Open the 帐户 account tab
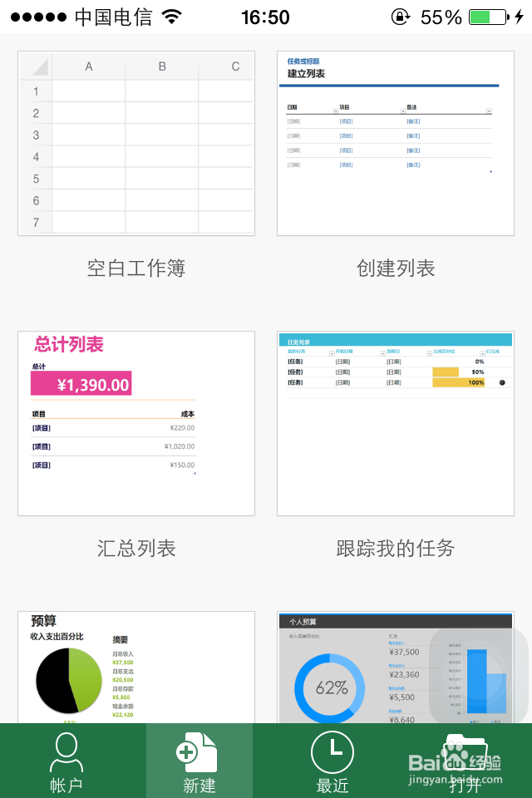Image resolution: width=532 pixels, height=798 pixels. pos(66,761)
